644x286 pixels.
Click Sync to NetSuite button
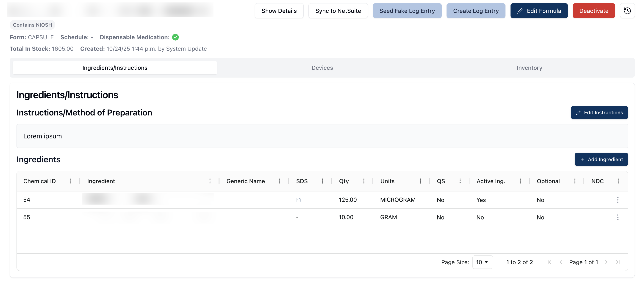[338, 11]
